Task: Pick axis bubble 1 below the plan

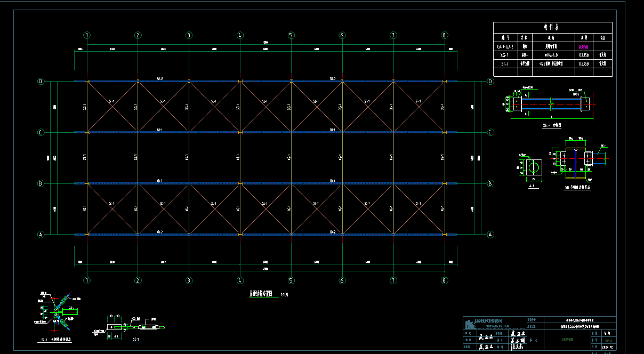Action: point(87,280)
